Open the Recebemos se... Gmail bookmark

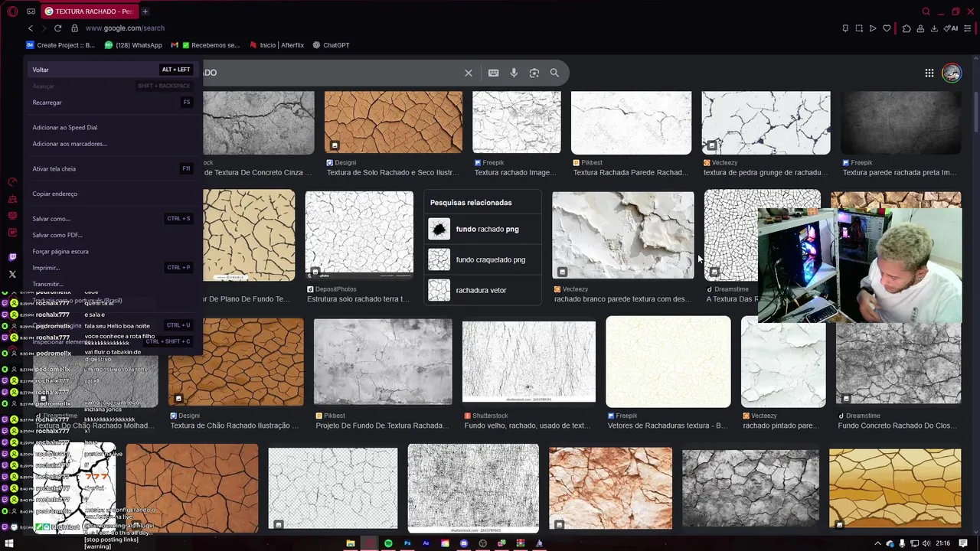click(x=205, y=45)
